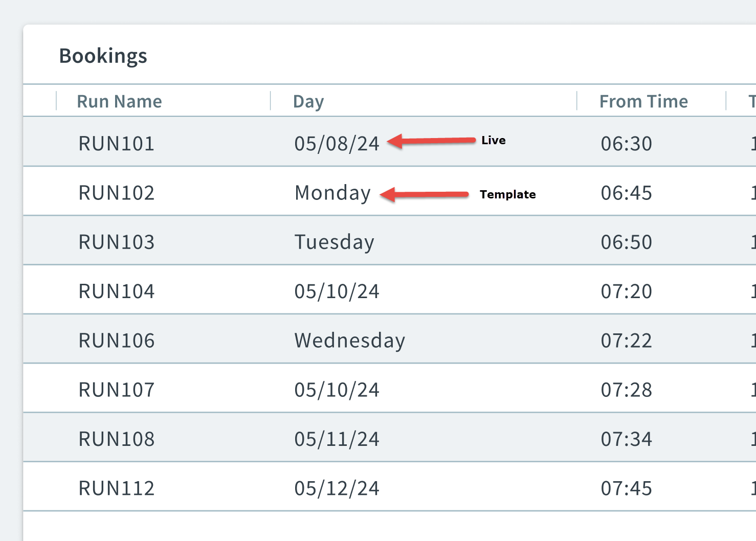Select the 06:30 from time for RUN101

[x=626, y=143]
